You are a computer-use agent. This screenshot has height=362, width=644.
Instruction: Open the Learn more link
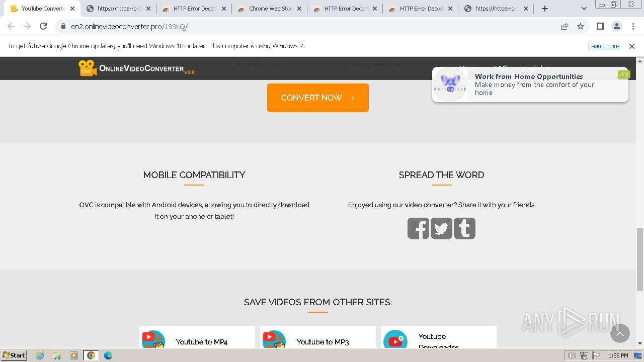[x=604, y=46]
